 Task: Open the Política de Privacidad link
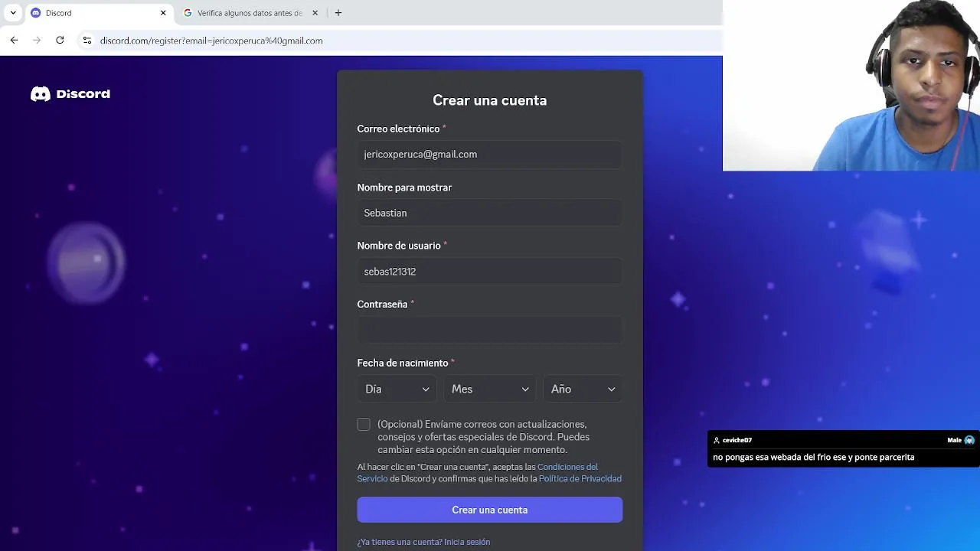tap(580, 479)
